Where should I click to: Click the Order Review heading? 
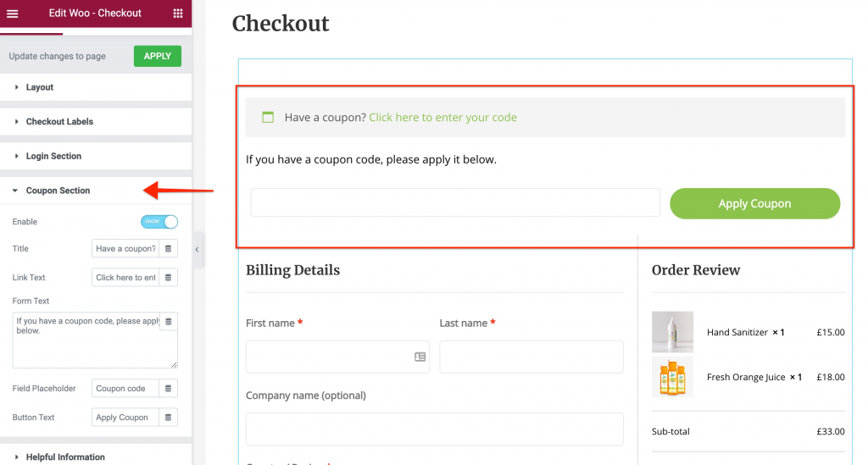click(696, 270)
